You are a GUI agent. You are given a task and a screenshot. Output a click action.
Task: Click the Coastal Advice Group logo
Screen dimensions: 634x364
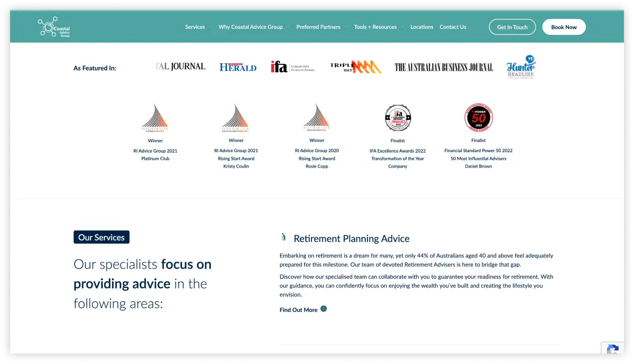54,27
